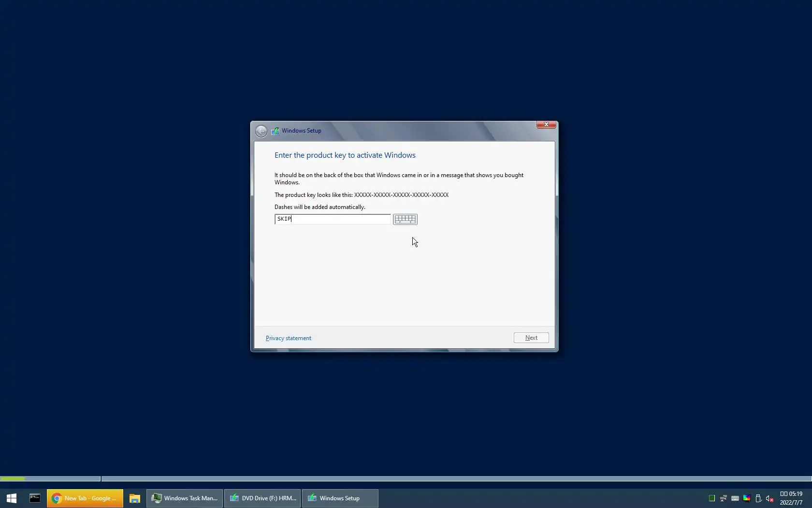This screenshot has width=812, height=508.
Task: Click the product key input field
Action: tap(333, 219)
